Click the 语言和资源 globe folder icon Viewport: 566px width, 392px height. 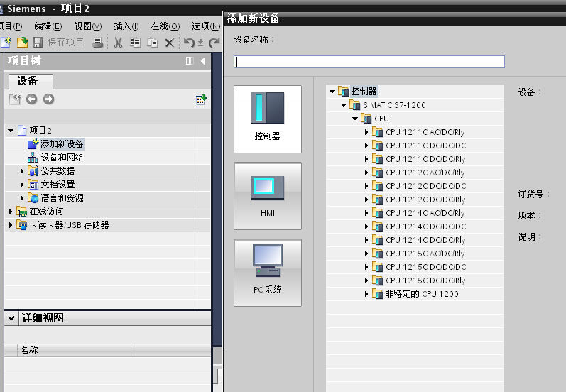(33, 198)
